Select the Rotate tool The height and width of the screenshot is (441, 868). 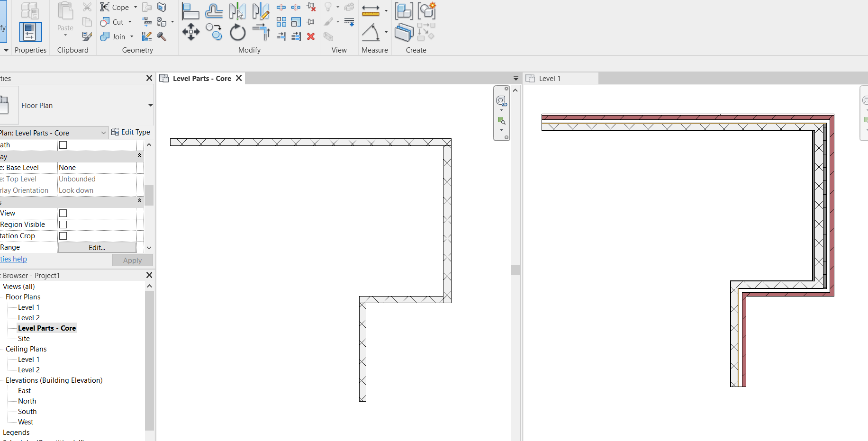pyautogui.click(x=237, y=32)
